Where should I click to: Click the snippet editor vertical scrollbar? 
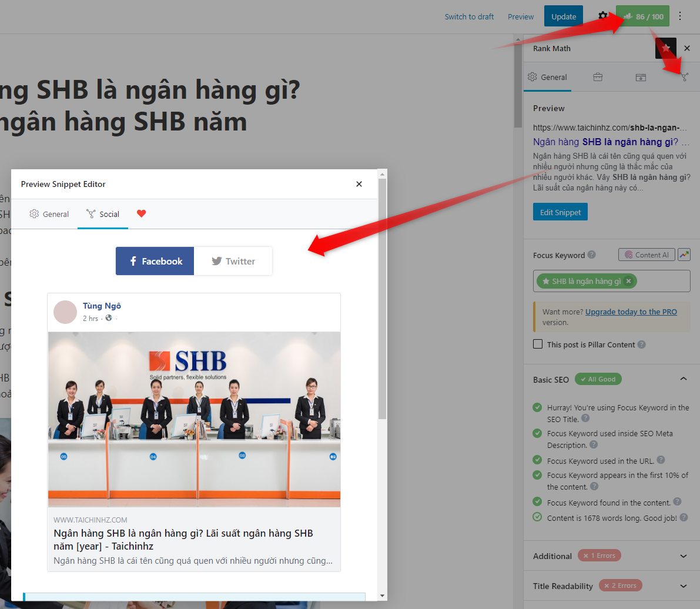382,298
